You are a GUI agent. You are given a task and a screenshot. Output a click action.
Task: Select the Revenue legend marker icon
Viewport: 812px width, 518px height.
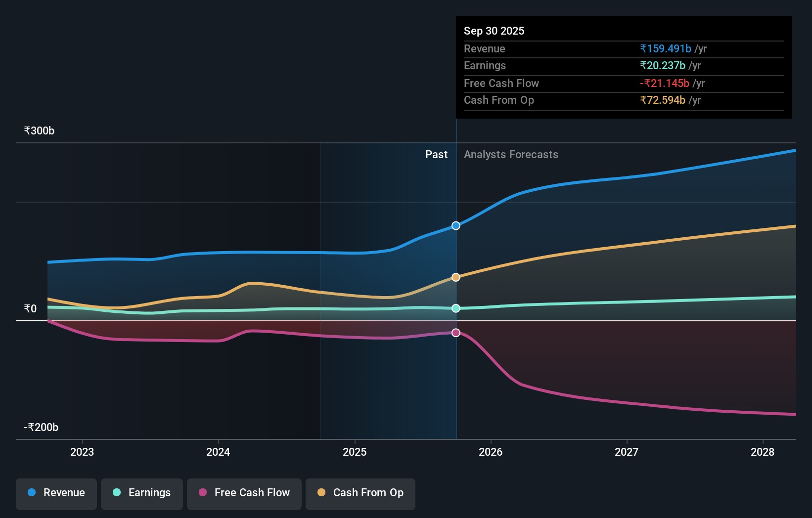tap(32, 493)
